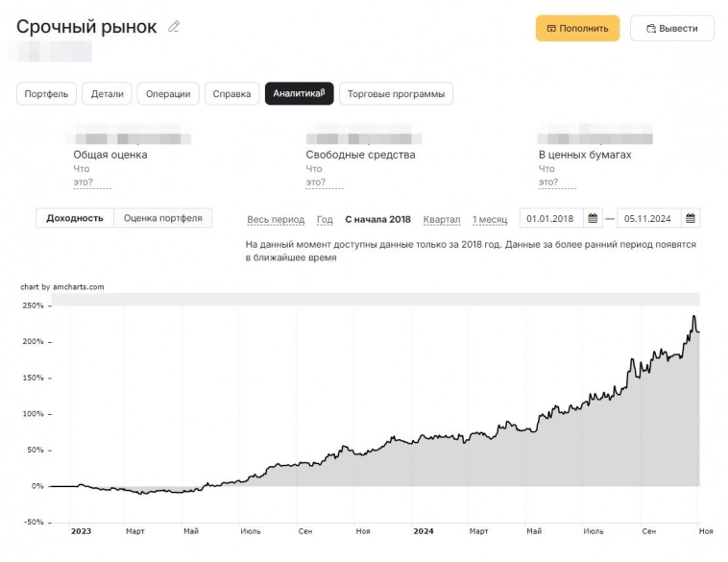This screenshot has width=728, height=562.
Task: Select the Справка tab
Action: 231,93
